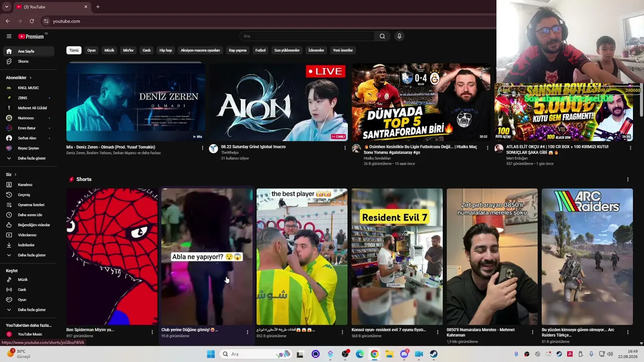
Task: Open options menu for Atlas Elit Okçu video
Action: (x=630, y=148)
